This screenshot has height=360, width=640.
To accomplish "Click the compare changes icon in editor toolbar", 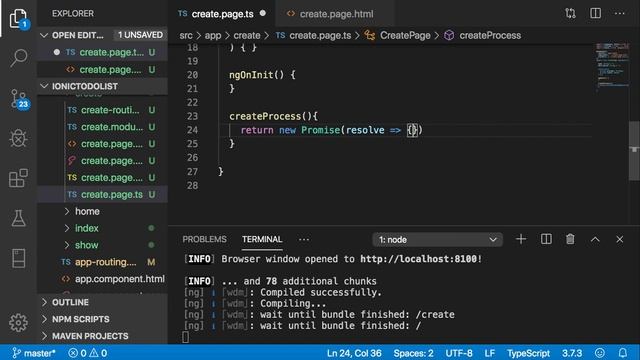I will pyautogui.click(x=570, y=13).
